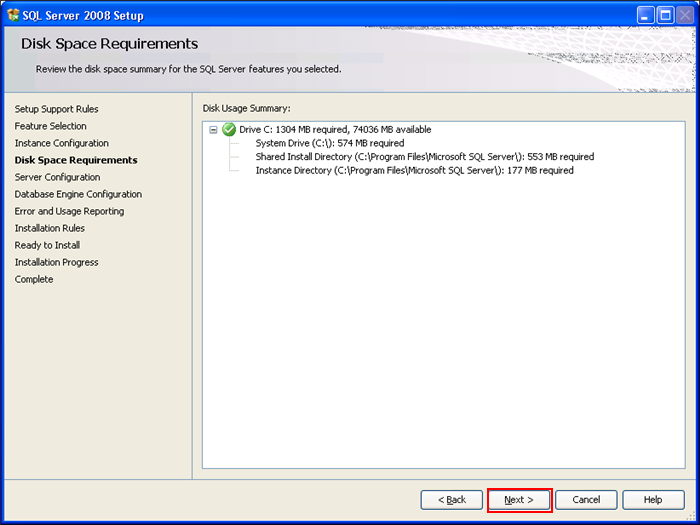Image resolution: width=700 pixels, height=525 pixels.
Task: Click Next to continue setup
Action: click(x=520, y=500)
